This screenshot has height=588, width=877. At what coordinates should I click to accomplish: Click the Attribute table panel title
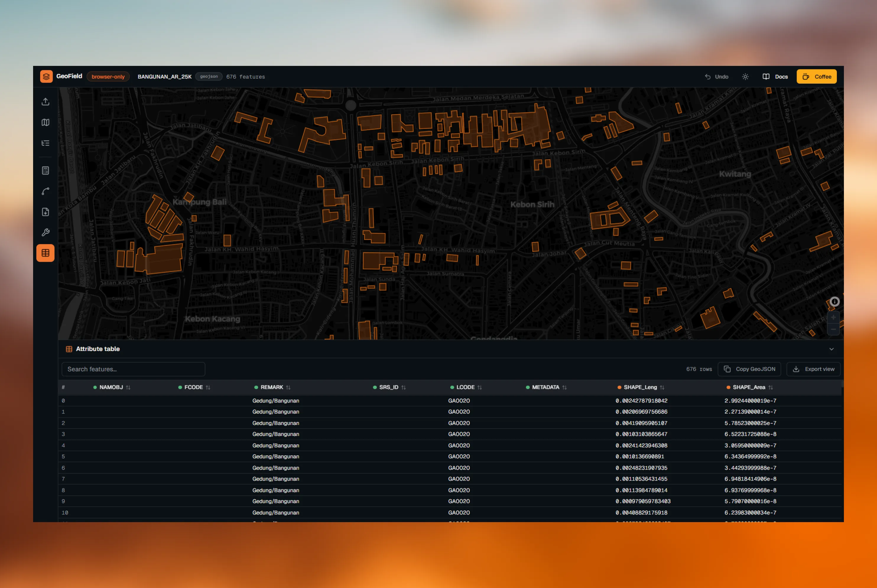click(x=98, y=349)
